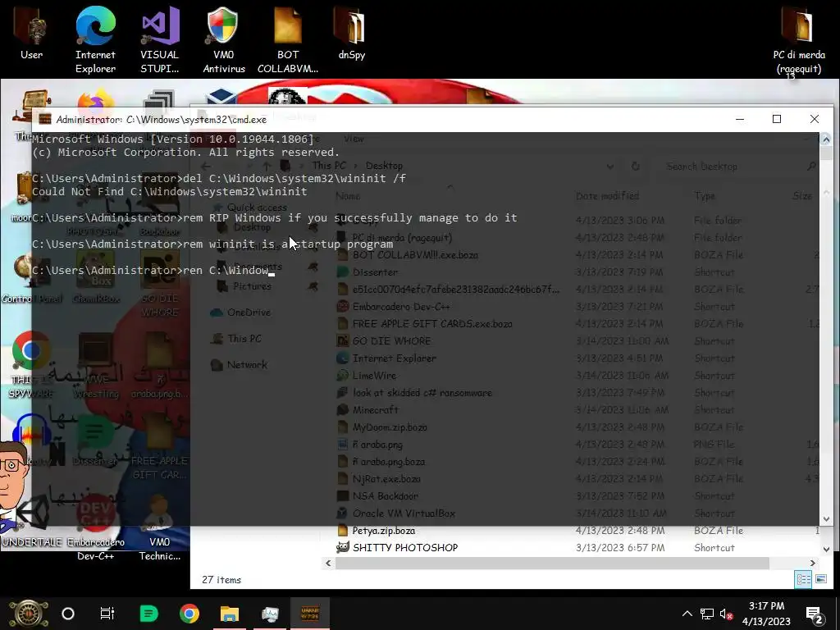Click the Explorer horizontal scrollbar track
This screenshot has height=630, width=840.
pyautogui.click(x=552, y=563)
